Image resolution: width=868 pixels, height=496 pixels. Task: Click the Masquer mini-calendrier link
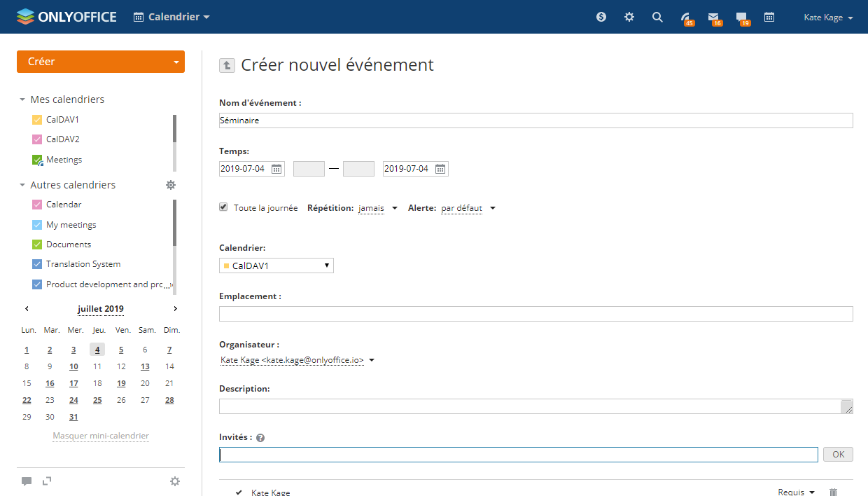point(101,436)
